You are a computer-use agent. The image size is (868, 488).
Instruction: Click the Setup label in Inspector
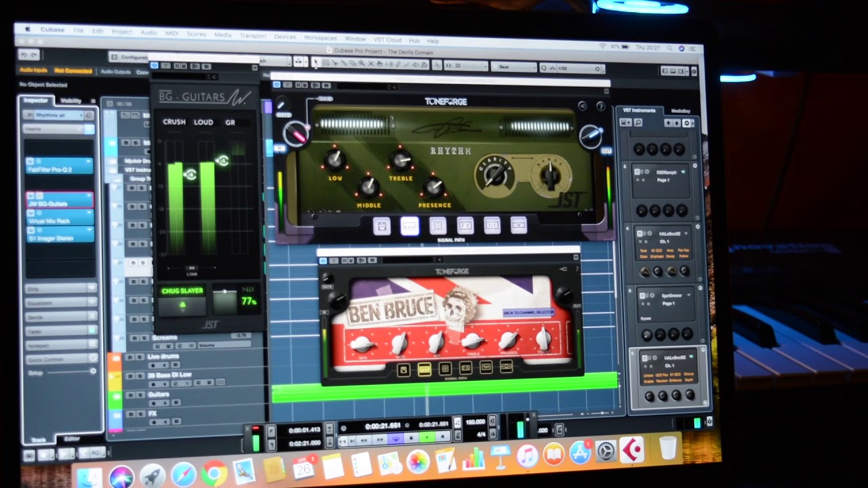35,373
